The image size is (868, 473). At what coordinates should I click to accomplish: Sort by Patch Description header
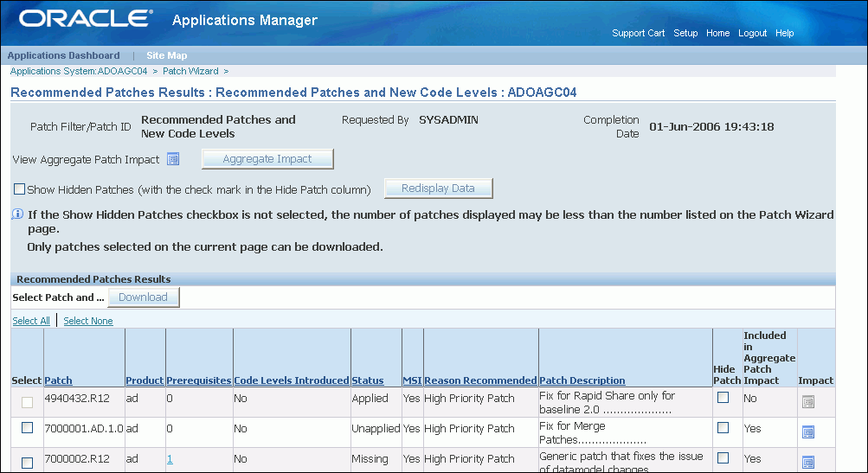tap(582, 380)
